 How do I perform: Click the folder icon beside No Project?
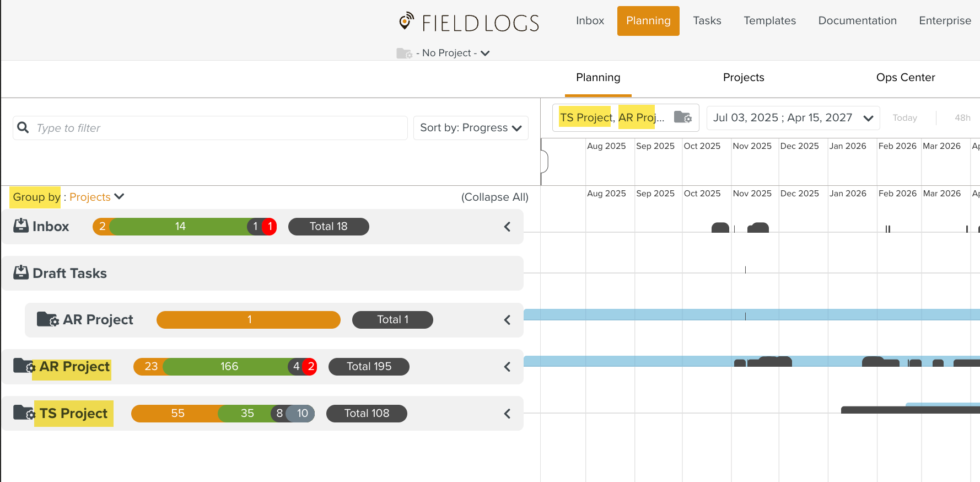tap(404, 53)
